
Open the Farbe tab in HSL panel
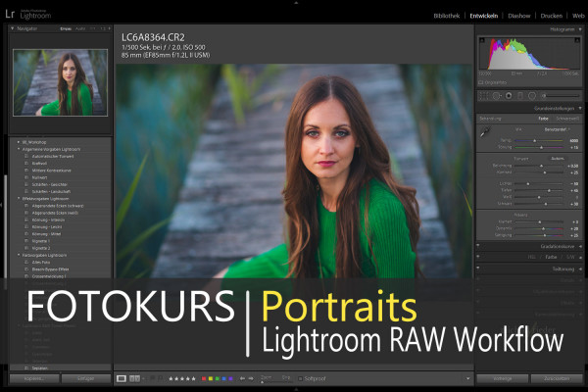[x=551, y=257]
